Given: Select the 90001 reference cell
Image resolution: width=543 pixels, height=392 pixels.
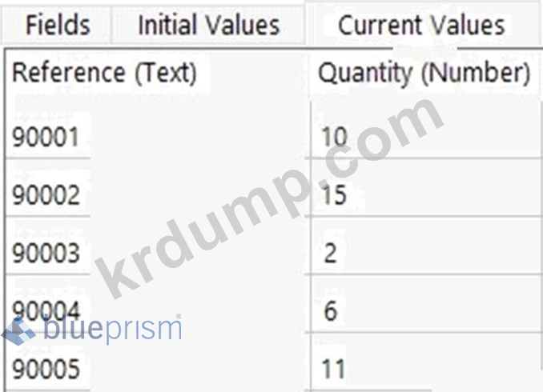Looking at the screenshot, I should pos(46,138).
